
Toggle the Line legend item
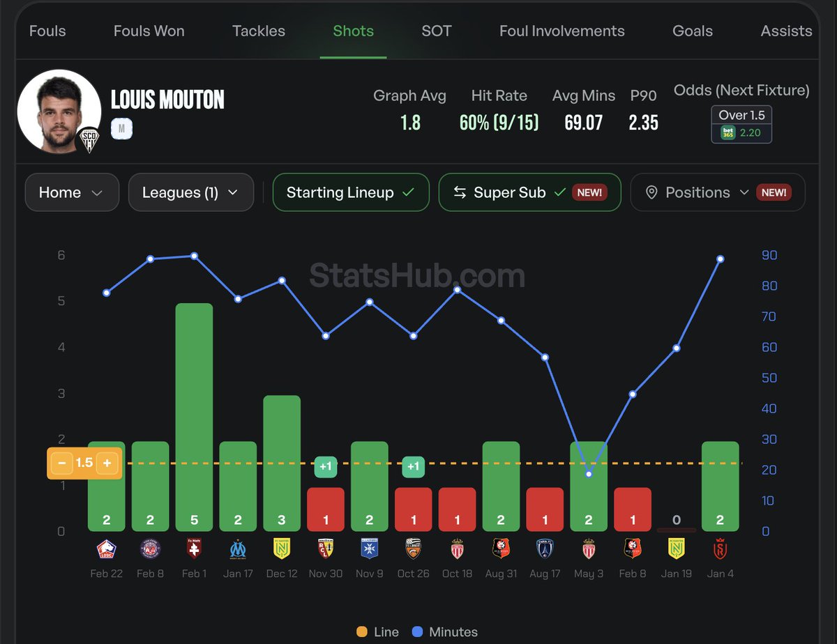377,632
